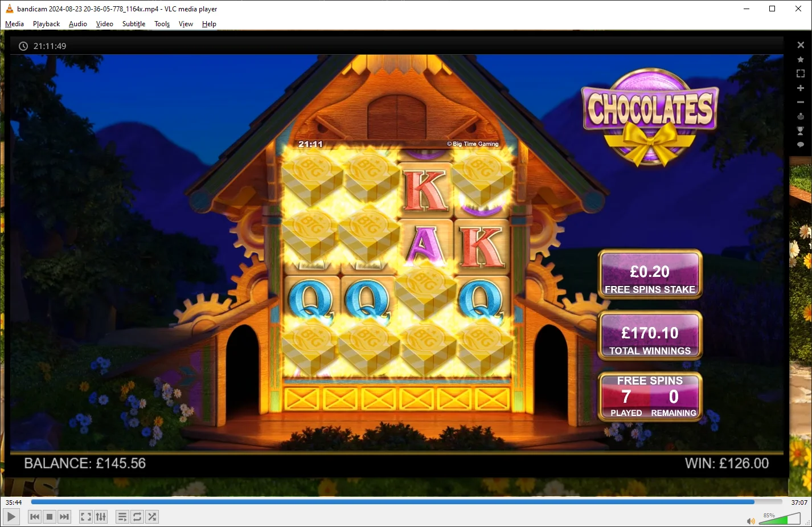Maximize the VLC window

(772, 9)
